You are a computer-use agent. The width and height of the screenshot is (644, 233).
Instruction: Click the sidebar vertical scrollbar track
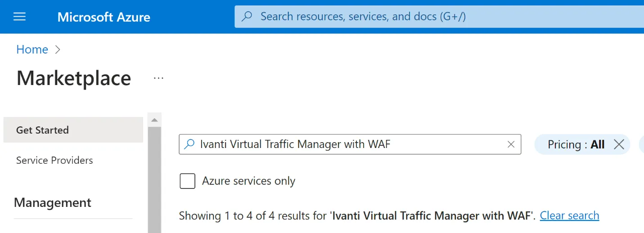coord(154,180)
